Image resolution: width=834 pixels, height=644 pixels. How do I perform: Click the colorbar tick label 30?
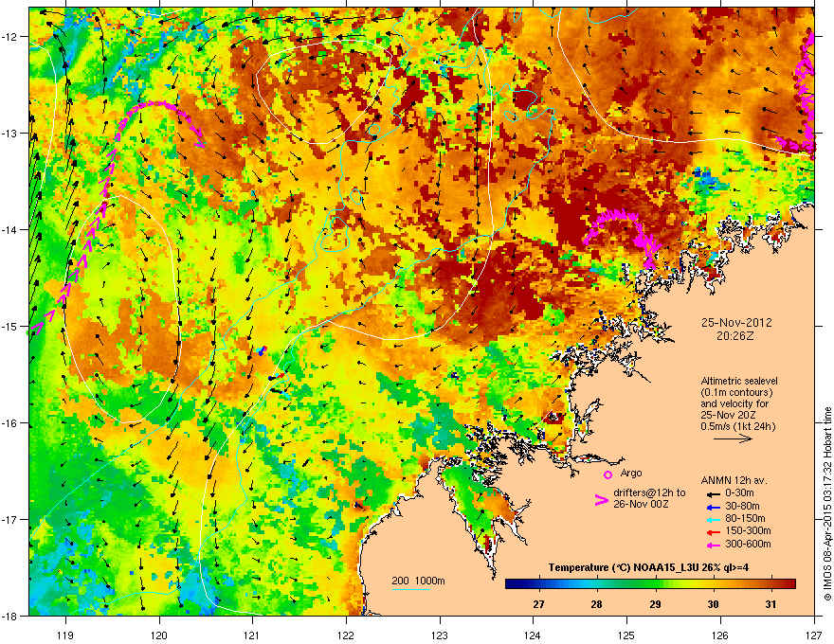click(714, 604)
